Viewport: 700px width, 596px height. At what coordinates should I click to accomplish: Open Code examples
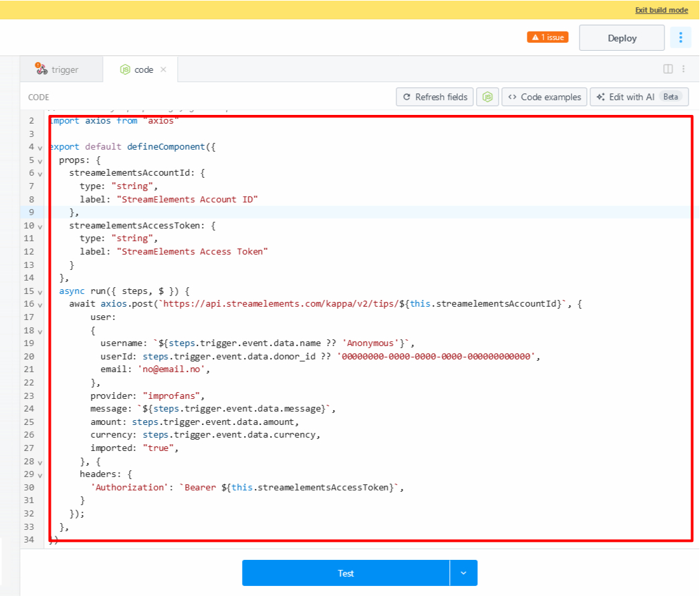(x=544, y=97)
